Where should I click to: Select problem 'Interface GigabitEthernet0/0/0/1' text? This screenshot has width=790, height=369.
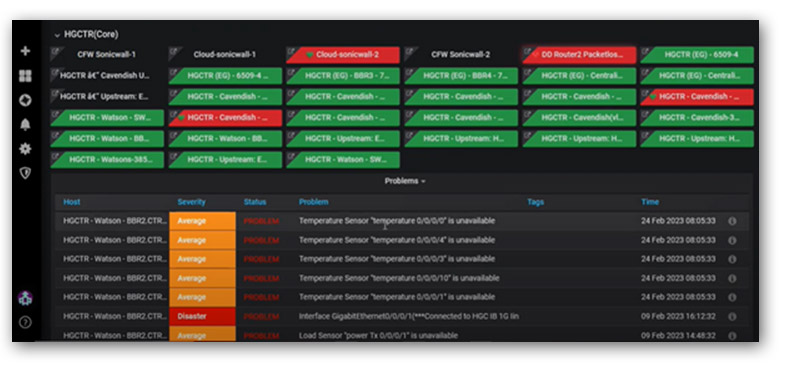coord(409,317)
